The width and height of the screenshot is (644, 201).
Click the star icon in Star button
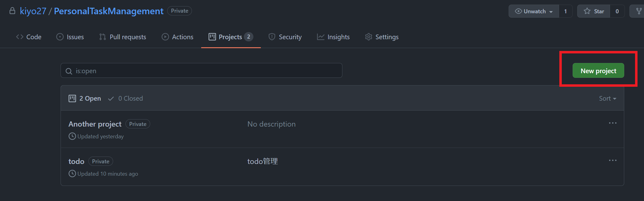tap(587, 11)
